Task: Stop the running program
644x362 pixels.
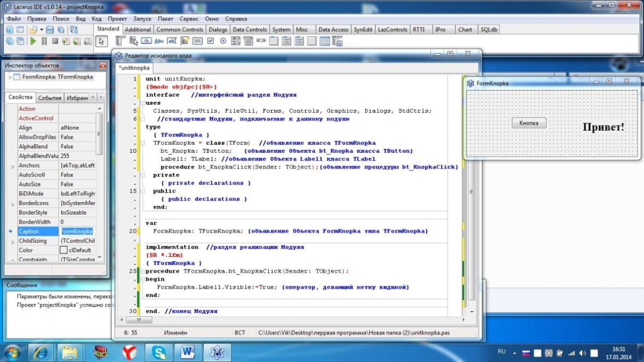Action: point(55,41)
